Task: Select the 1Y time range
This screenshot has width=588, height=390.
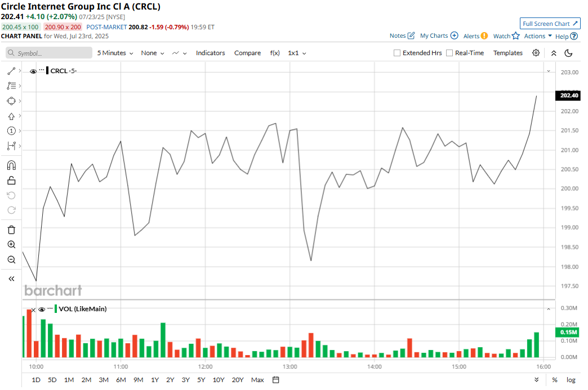Action: pos(155,380)
